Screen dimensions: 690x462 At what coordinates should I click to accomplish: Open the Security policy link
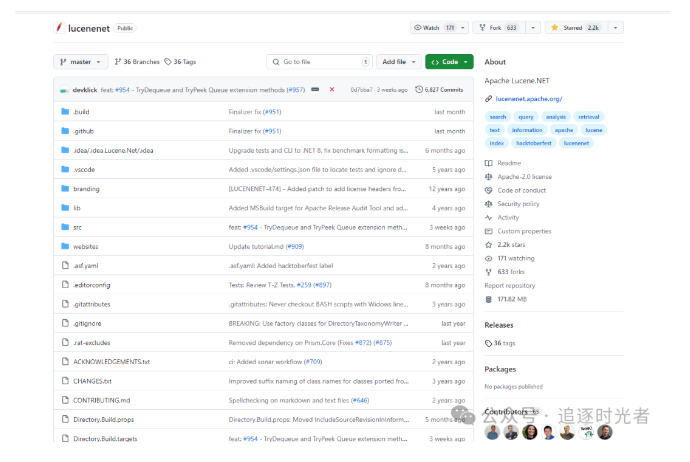pos(518,204)
